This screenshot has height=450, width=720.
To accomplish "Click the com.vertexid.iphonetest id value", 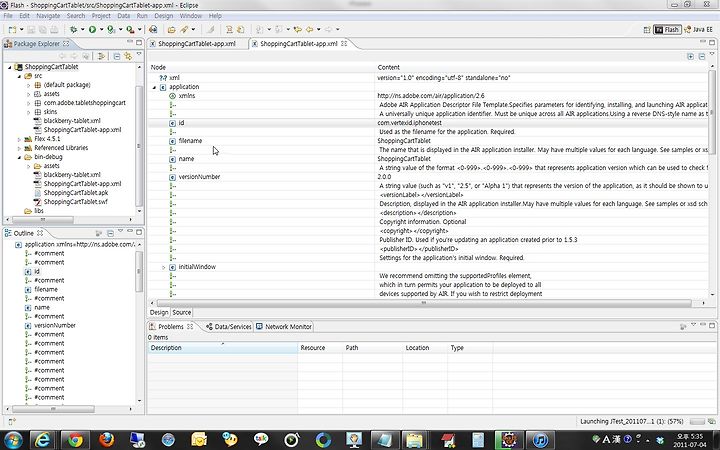I will click(x=410, y=123).
